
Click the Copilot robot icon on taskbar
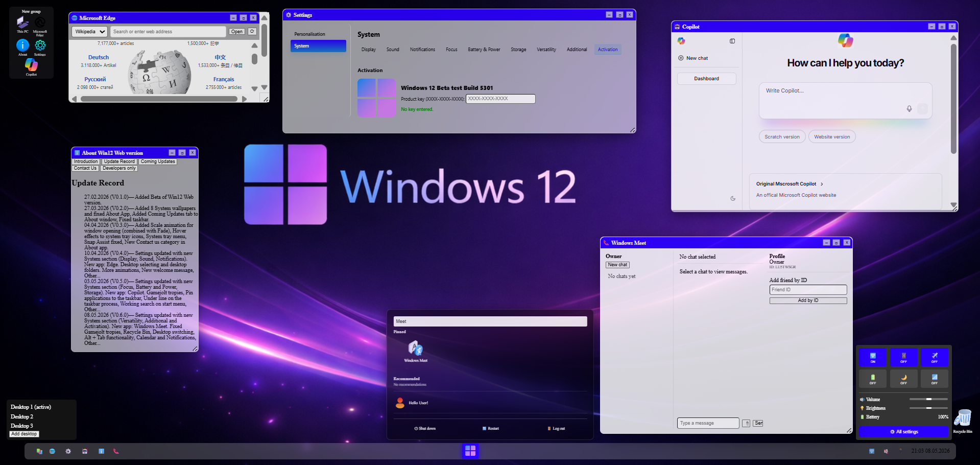[85, 451]
